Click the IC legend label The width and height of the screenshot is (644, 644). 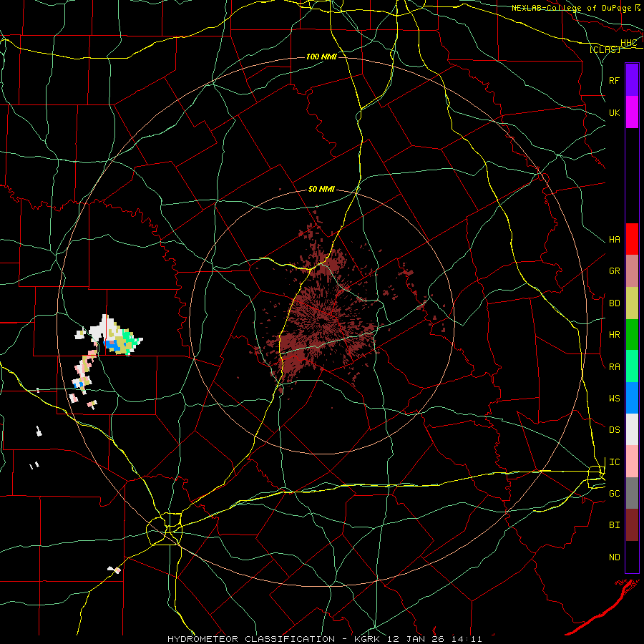615,462
